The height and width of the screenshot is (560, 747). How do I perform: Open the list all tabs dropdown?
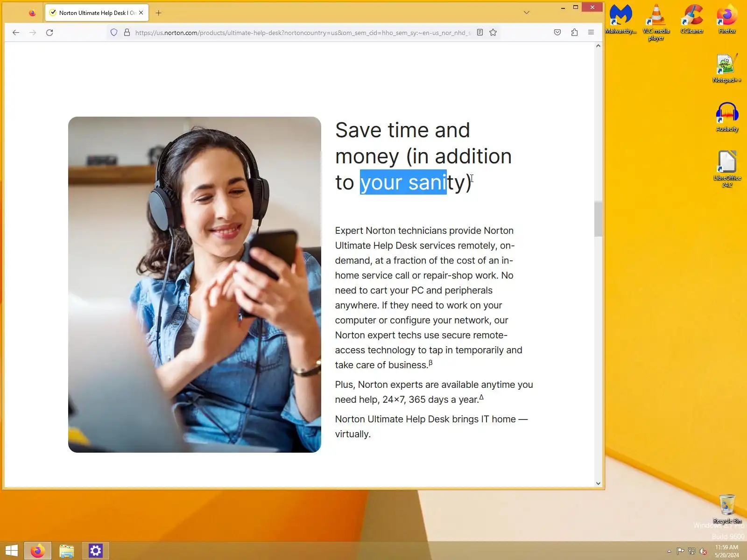tap(527, 13)
